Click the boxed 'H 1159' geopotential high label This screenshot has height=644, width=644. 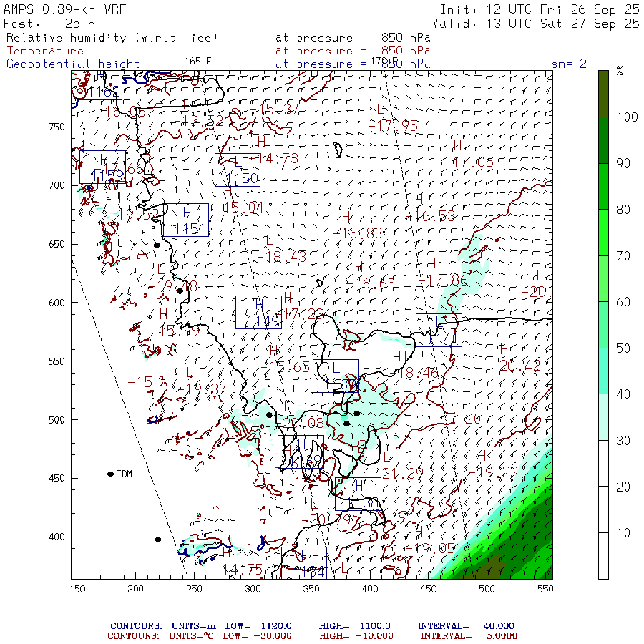[102, 167]
